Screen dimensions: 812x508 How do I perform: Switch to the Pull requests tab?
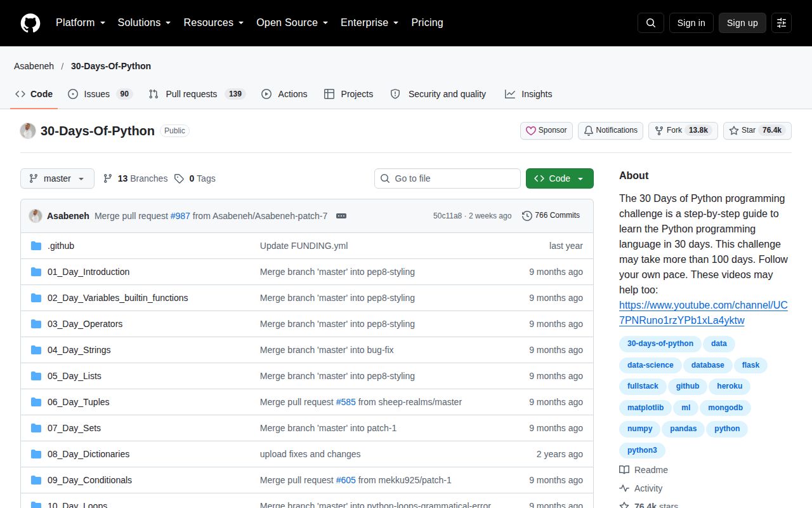197,94
